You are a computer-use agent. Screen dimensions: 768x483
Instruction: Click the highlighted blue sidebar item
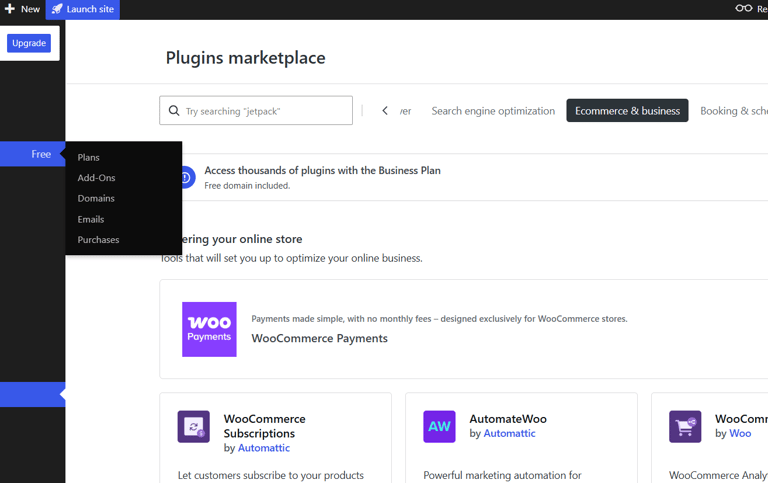tap(32, 394)
